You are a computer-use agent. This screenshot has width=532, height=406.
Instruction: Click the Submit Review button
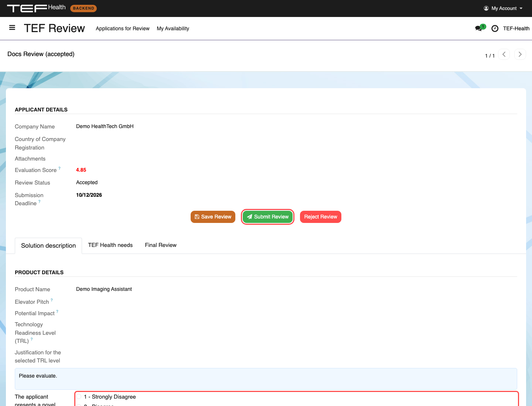(268, 217)
